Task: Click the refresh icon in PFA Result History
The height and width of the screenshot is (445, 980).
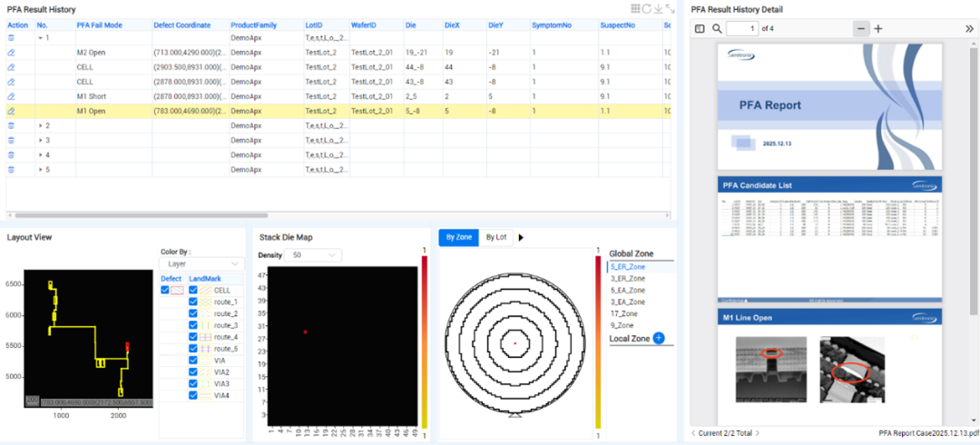Action: point(645,8)
